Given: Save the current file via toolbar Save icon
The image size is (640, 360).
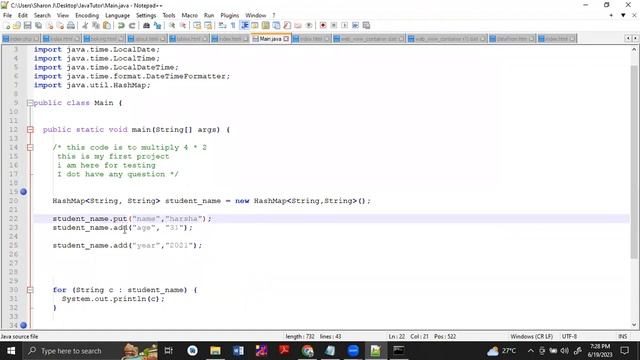Looking at the screenshot, I should (27, 26).
